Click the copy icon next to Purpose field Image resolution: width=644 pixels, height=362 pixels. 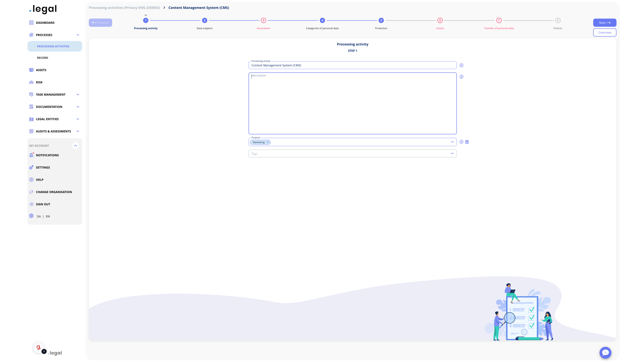click(467, 142)
